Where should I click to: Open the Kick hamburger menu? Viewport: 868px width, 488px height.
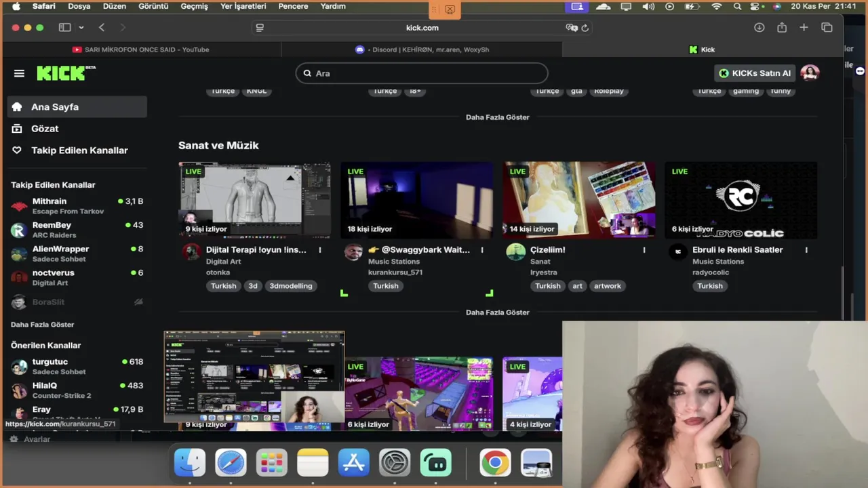(x=19, y=73)
